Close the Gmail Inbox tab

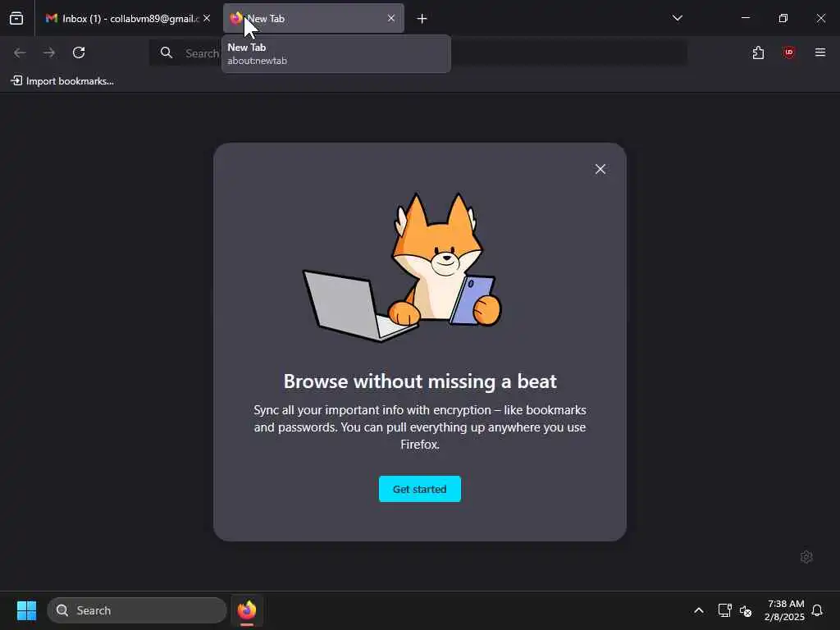click(207, 18)
